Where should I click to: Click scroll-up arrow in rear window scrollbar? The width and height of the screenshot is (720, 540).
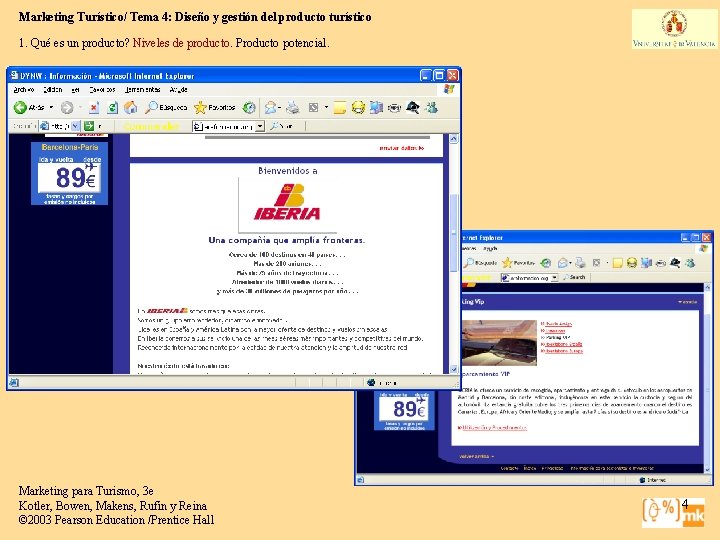(x=708, y=287)
